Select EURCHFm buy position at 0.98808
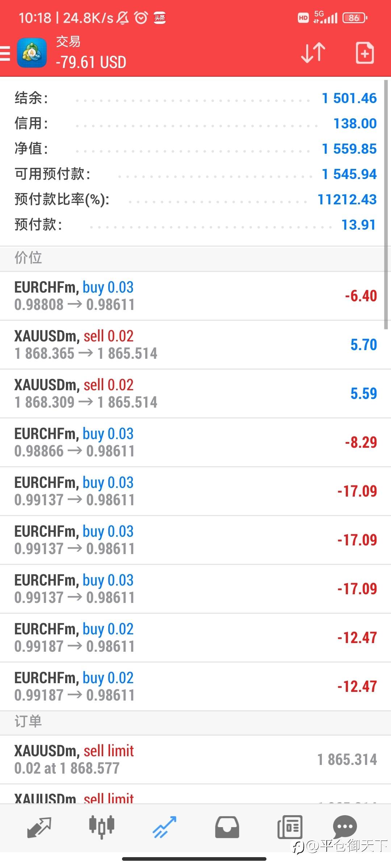 (195, 296)
